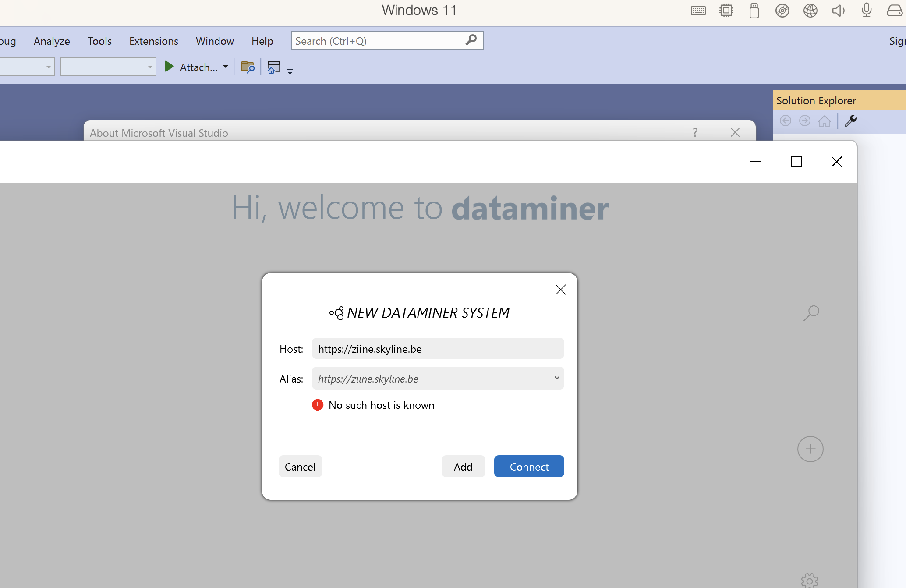Image resolution: width=906 pixels, height=588 pixels.
Task: Click the VM keyboard icon
Action: point(698,11)
